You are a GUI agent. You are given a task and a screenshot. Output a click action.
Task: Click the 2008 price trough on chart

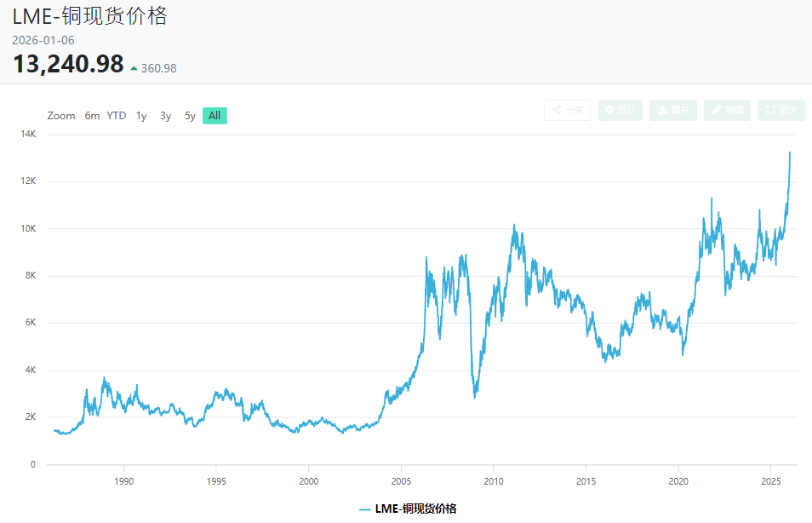pyautogui.click(x=475, y=397)
